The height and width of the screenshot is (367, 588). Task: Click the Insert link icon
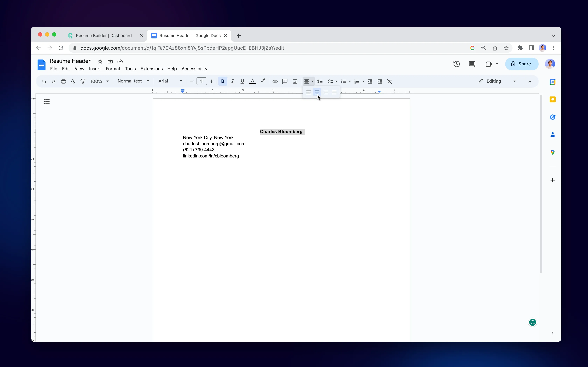275,81
